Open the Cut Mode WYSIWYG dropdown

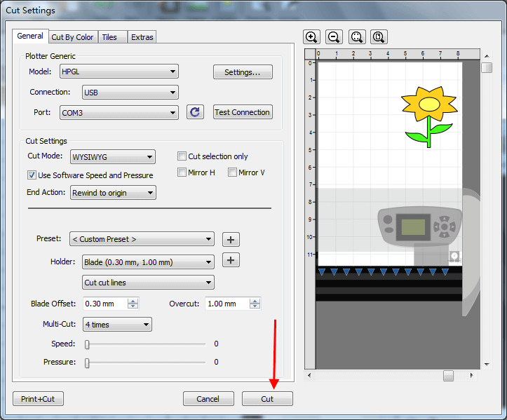(113, 157)
